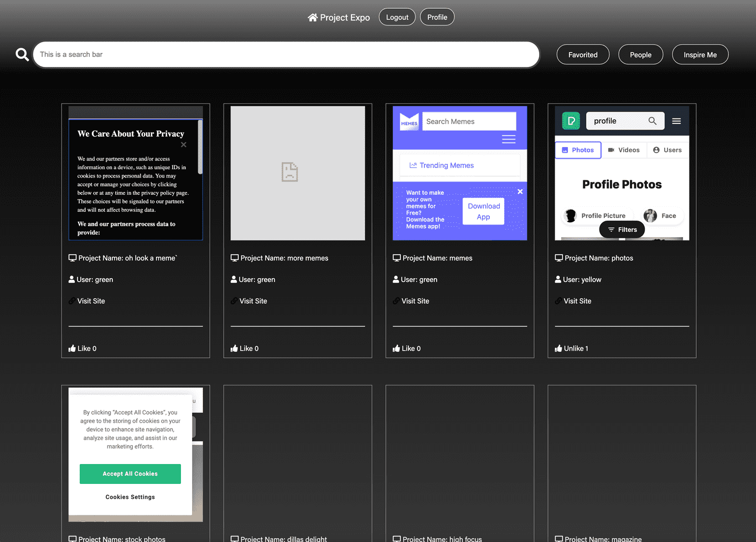756x542 pixels.
Task: Click monitor icon next to 'stock photos'
Action: tap(73, 539)
